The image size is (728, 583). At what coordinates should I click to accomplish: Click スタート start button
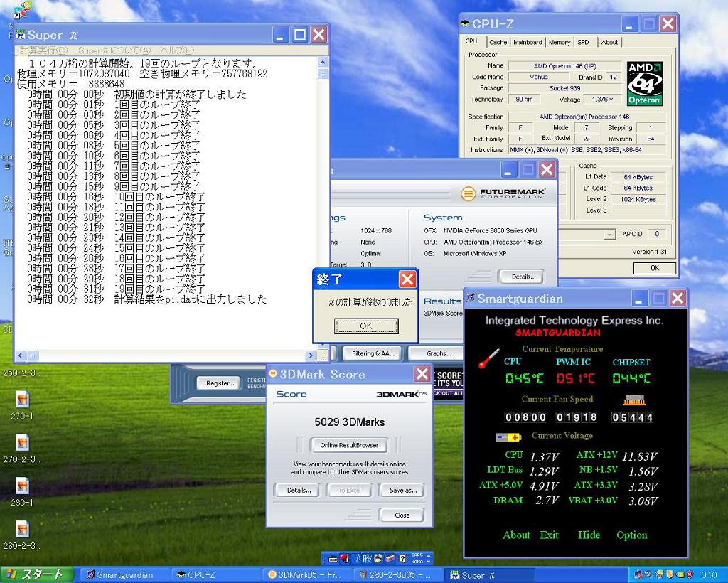click(x=37, y=574)
